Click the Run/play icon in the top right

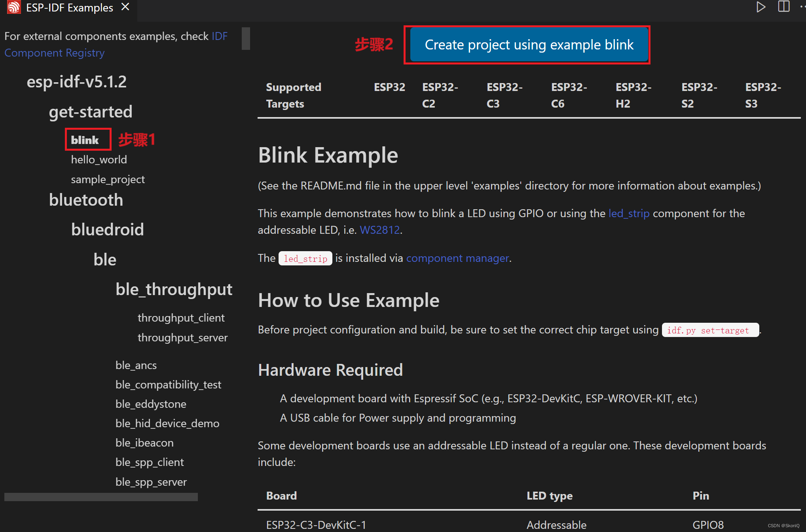(761, 7)
